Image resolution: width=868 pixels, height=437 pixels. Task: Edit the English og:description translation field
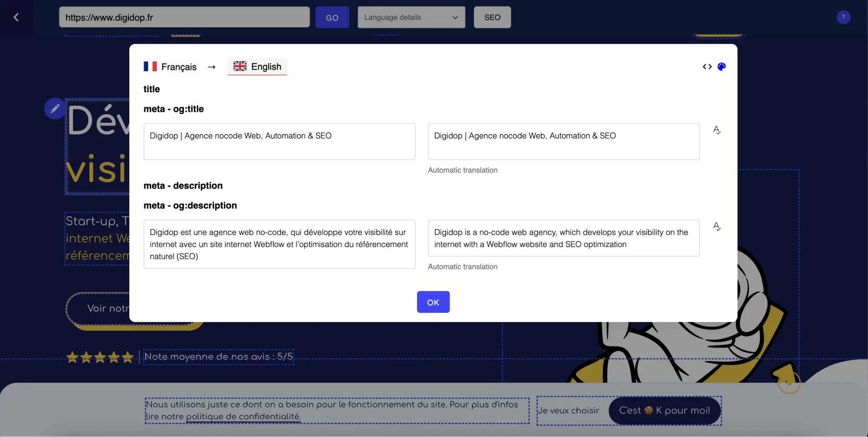564,238
